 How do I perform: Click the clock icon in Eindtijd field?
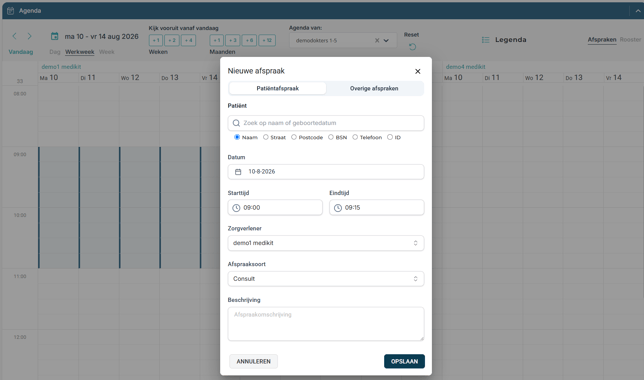pos(338,208)
